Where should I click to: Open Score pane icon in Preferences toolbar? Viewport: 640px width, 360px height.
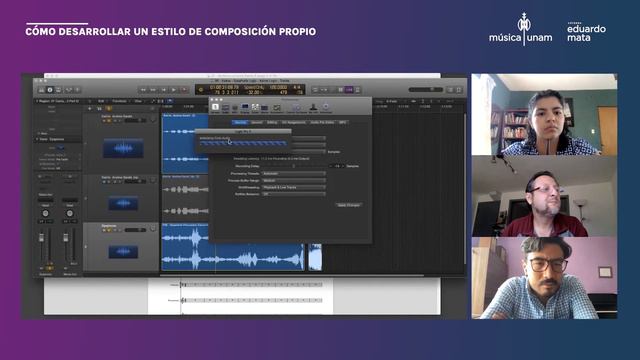coord(255,108)
